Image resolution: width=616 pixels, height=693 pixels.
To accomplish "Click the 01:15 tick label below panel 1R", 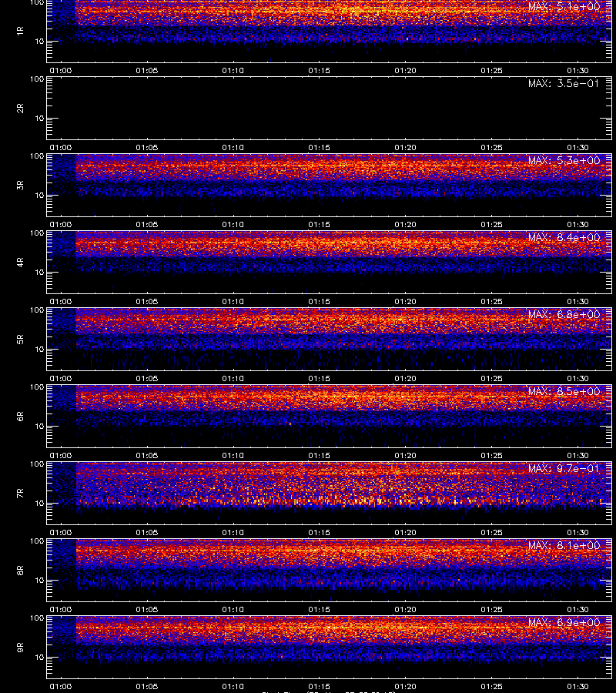I will [319, 71].
